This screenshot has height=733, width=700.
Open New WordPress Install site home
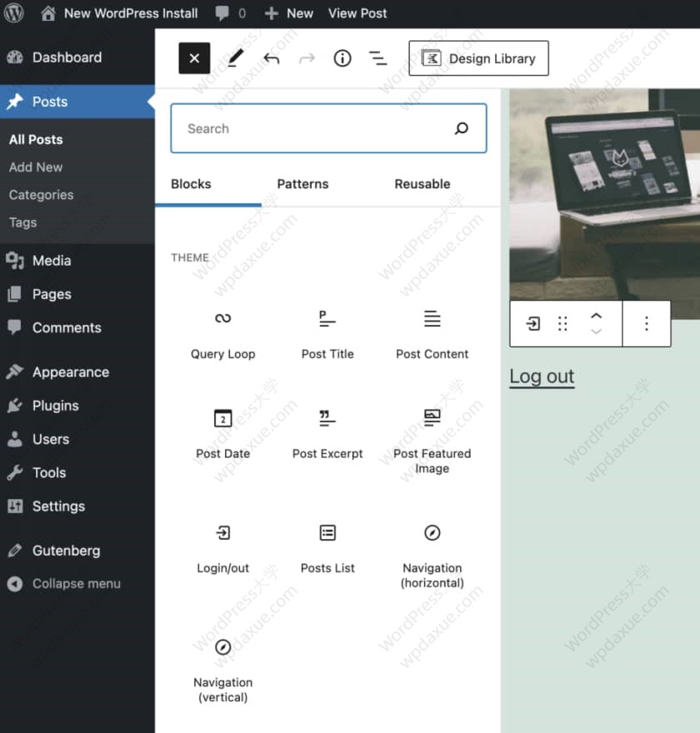click(119, 13)
